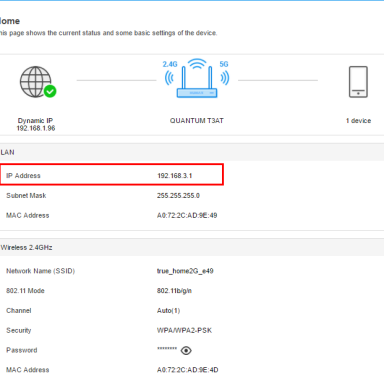Select the WAN IP '192.168.1.96'
This screenshot has width=384, height=384.
pyautogui.click(x=36, y=128)
